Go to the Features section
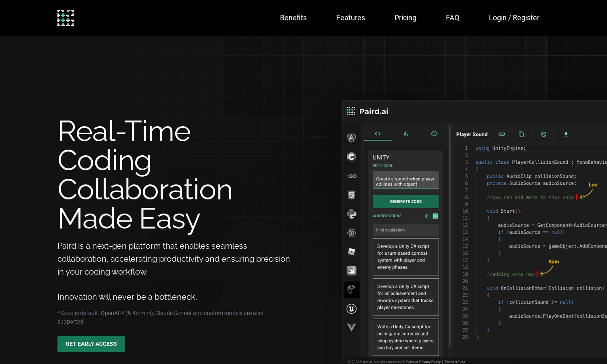Screen dimensions: 607x364 (x=350, y=18)
